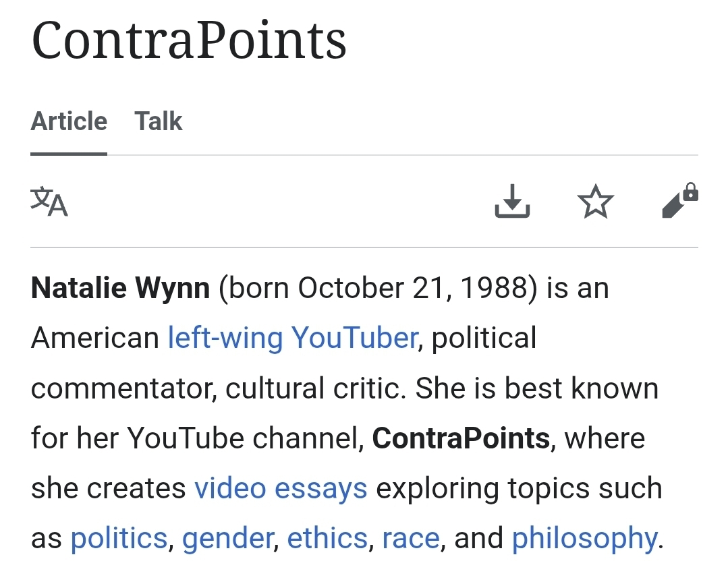728x588 pixels.
Task: Star this page to add to watchlist
Action: 596,202
